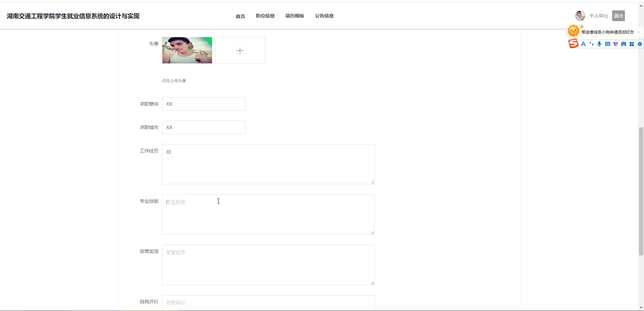
Task: Click the last icon on Sogou toolbar
Action: click(640, 44)
